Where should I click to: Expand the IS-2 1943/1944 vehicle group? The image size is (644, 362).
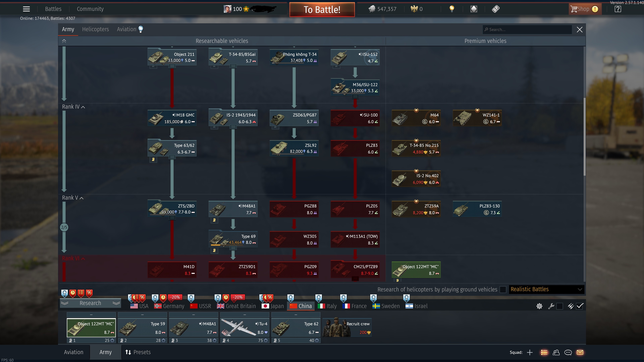pos(233,127)
